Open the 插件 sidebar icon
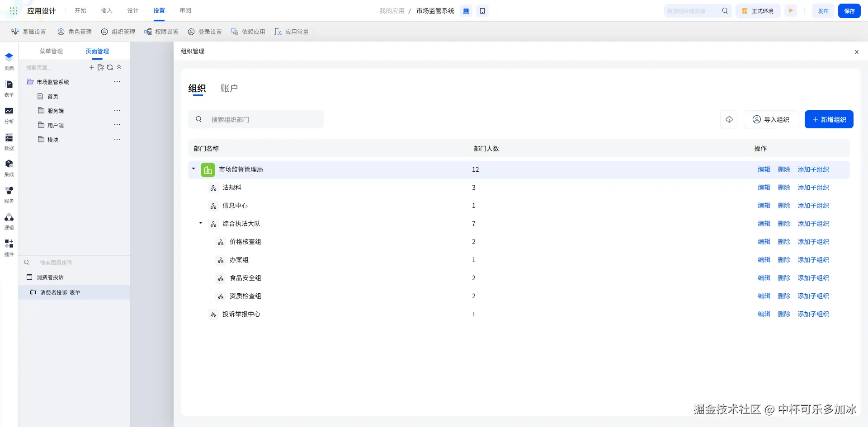The image size is (868, 427). (9, 248)
